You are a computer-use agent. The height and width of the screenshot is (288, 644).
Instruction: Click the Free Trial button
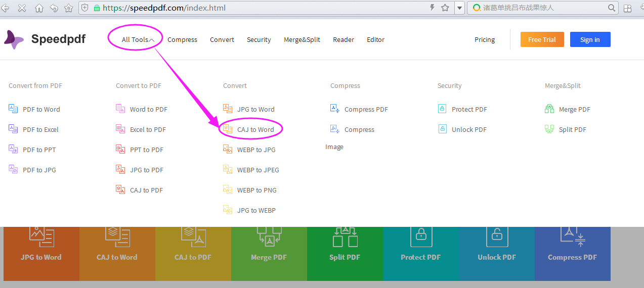pyautogui.click(x=542, y=39)
